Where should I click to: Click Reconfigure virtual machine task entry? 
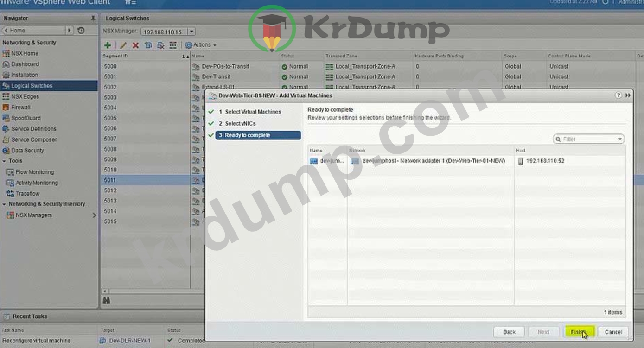pos(37,341)
